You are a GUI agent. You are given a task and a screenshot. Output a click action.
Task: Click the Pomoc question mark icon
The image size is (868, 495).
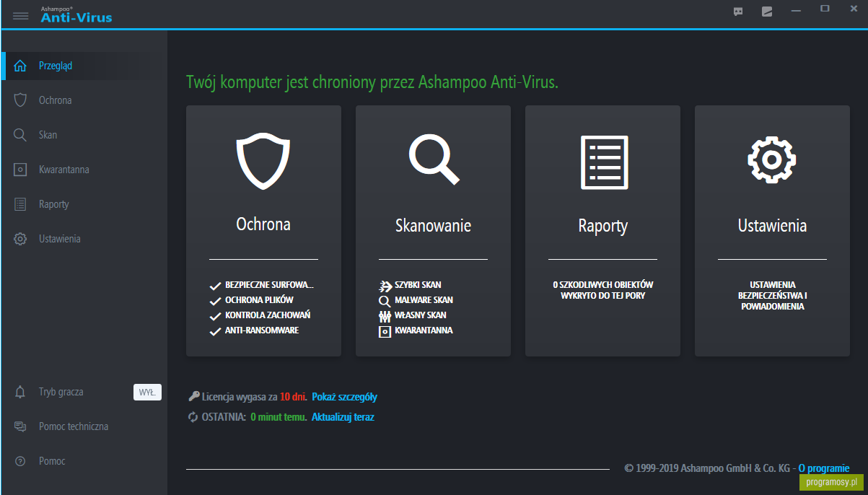(20, 461)
